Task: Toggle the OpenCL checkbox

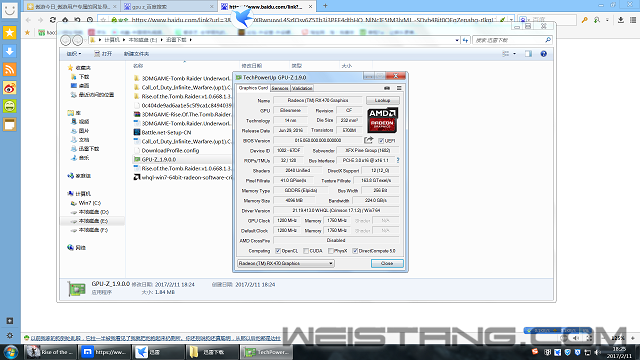Action: pyautogui.click(x=278, y=251)
